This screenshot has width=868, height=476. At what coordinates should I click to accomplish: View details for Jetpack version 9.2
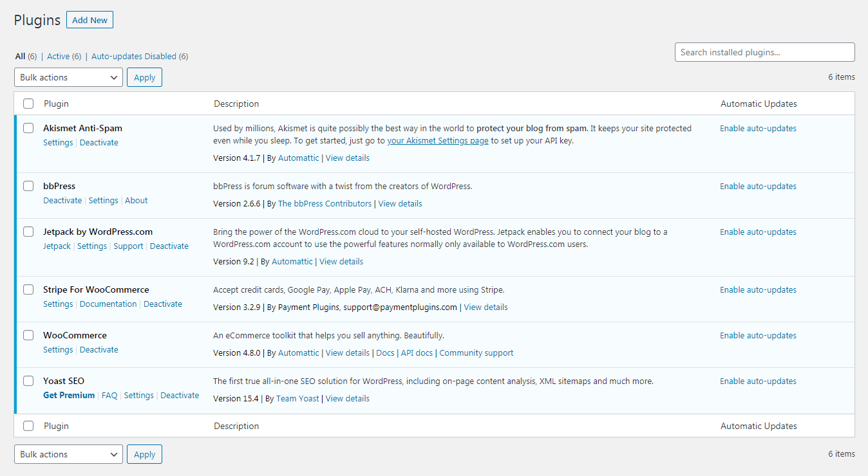coord(341,261)
